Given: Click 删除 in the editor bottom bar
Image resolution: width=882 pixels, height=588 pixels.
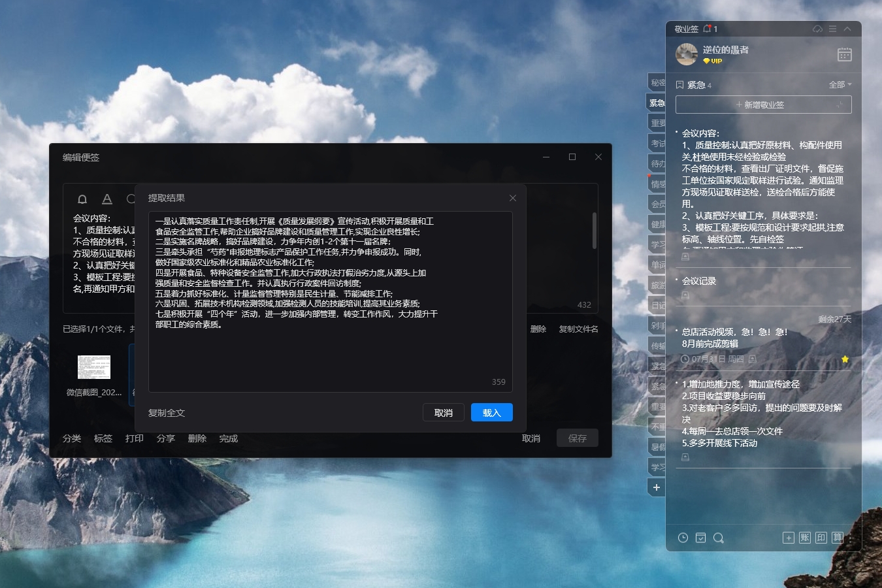Looking at the screenshot, I should 197,438.
